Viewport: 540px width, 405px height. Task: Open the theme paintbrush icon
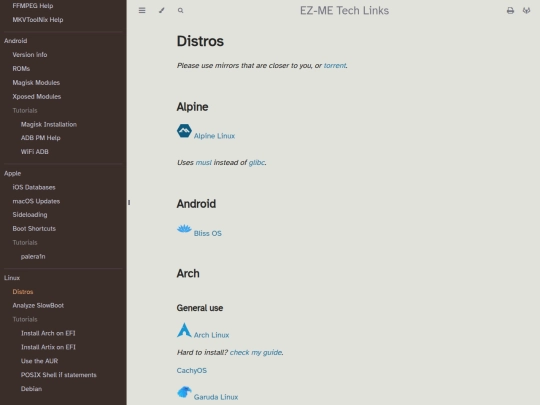pos(162,10)
